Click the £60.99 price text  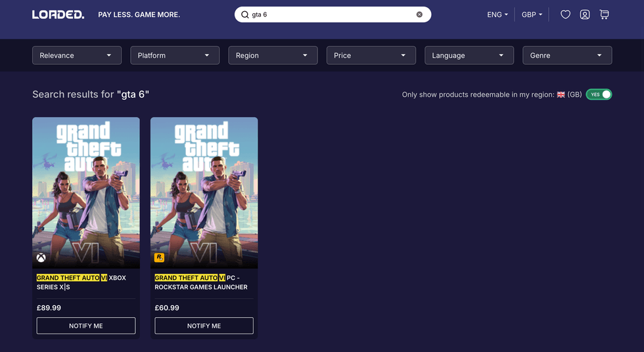(167, 308)
